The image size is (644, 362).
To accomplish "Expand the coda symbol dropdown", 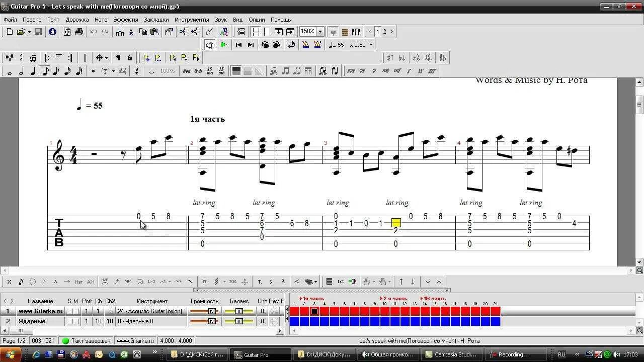I will 107,58.
